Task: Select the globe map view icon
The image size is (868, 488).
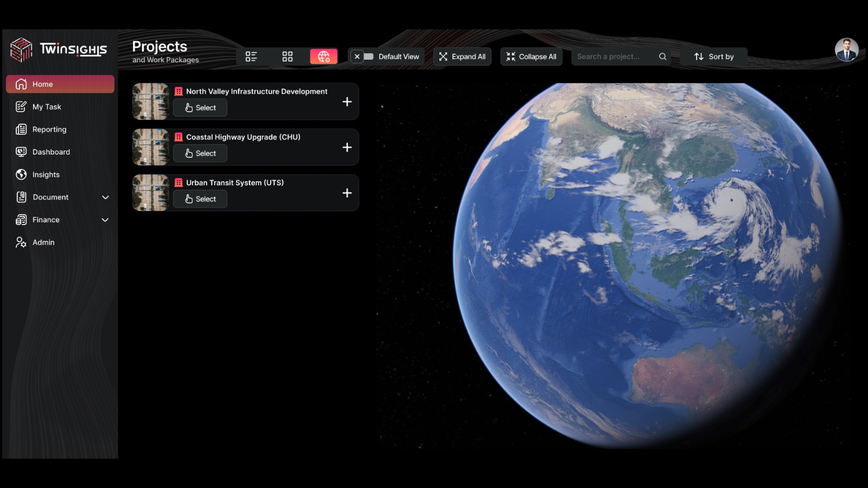Action: [324, 56]
